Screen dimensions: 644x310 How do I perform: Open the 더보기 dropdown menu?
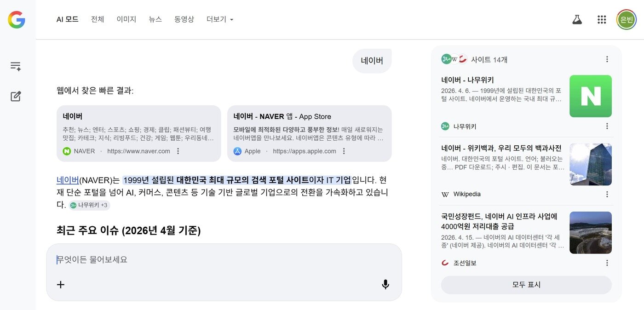pos(219,19)
